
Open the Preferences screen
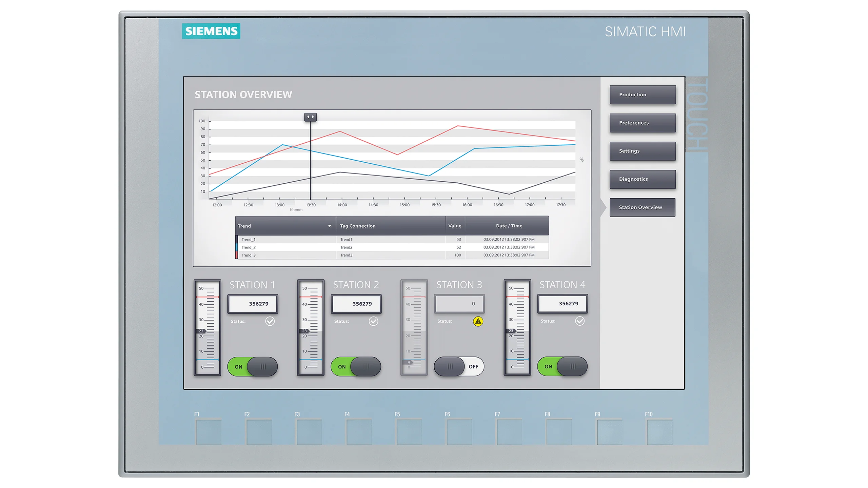coord(643,123)
